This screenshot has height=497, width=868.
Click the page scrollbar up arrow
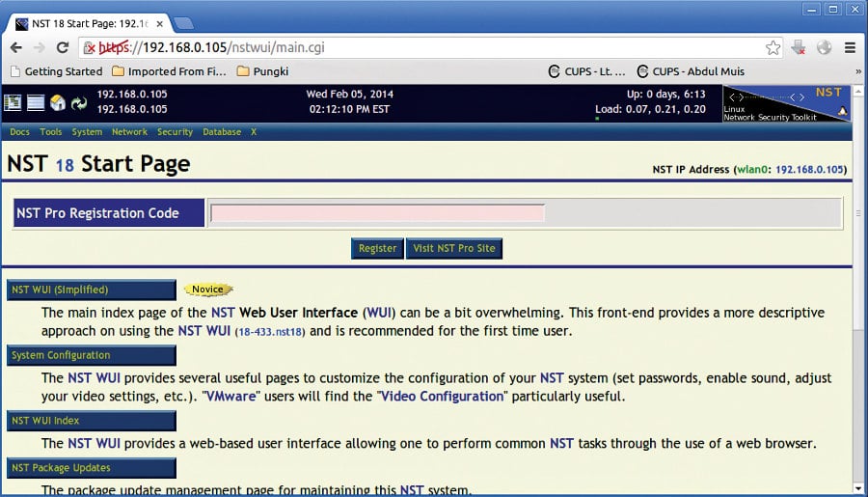[x=858, y=90]
